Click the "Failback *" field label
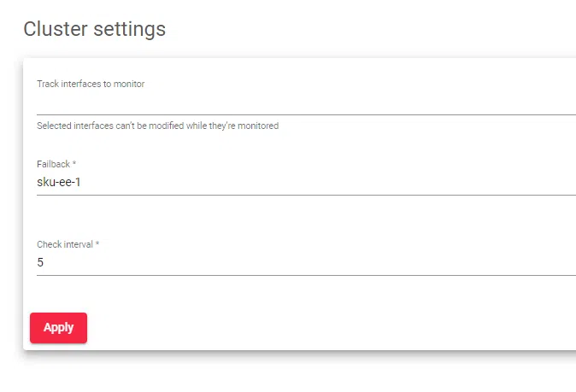The width and height of the screenshot is (576, 392). pyautogui.click(x=56, y=164)
